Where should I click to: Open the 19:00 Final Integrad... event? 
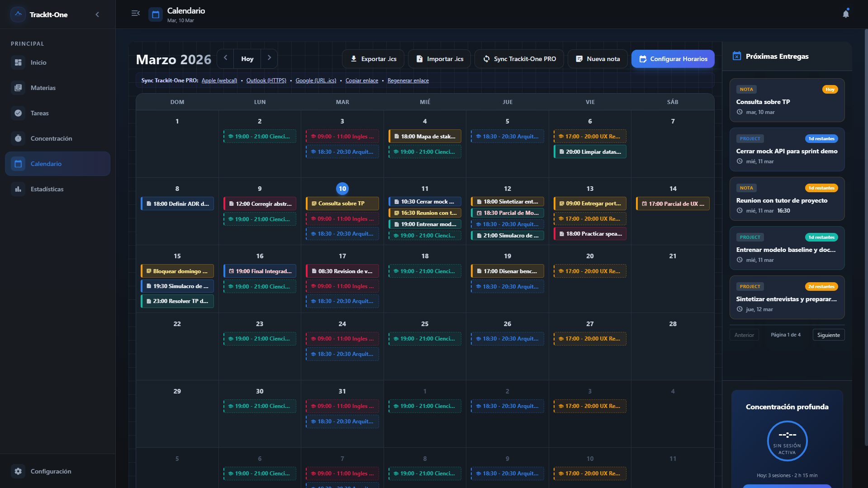pyautogui.click(x=260, y=271)
